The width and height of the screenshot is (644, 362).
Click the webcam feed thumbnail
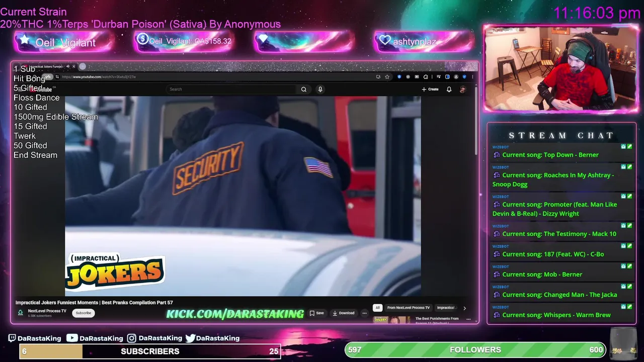coord(561,68)
